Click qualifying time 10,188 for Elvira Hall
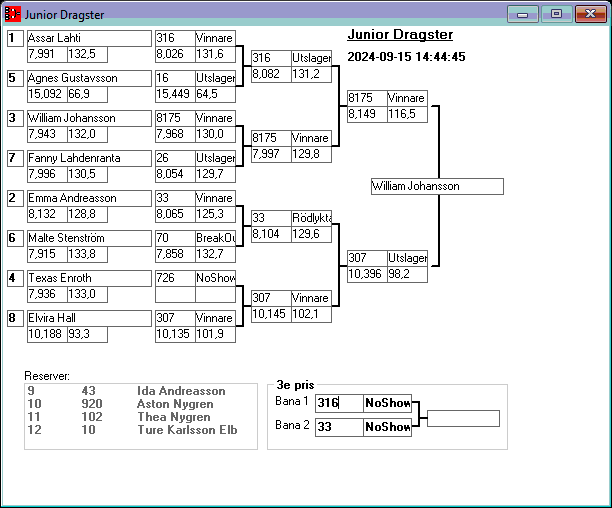Viewport: 612px width, 508px height. tap(47, 334)
